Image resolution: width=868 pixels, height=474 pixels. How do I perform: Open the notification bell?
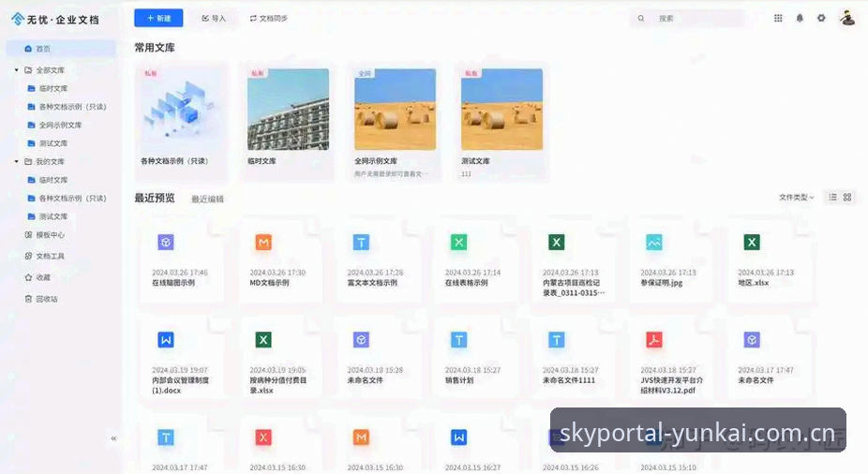coord(800,18)
